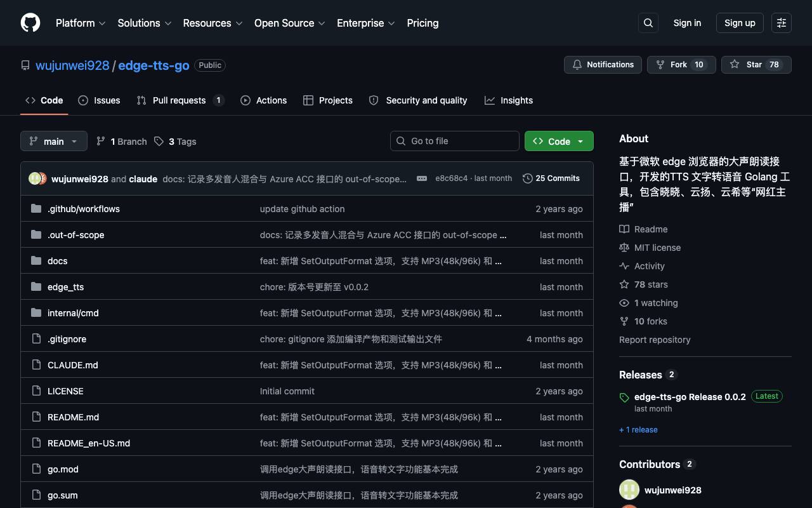Click the folder icon beside .github/workflows
The height and width of the screenshot is (508, 812).
point(36,209)
